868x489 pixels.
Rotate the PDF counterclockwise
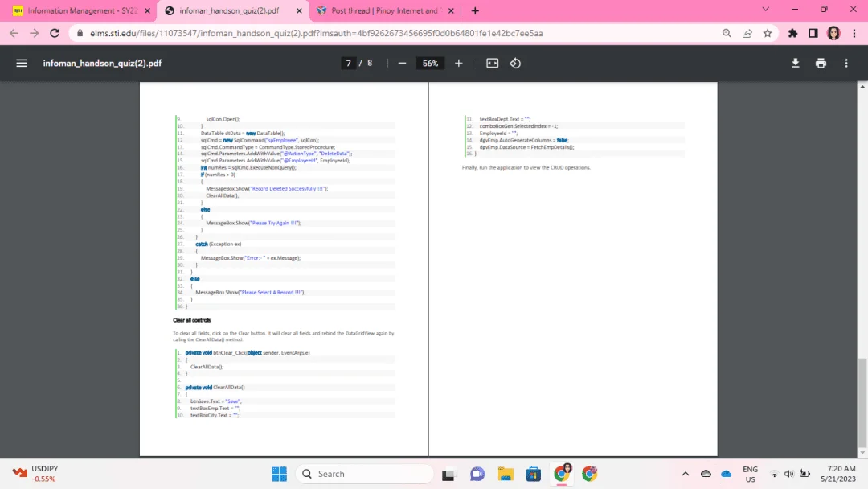515,63
